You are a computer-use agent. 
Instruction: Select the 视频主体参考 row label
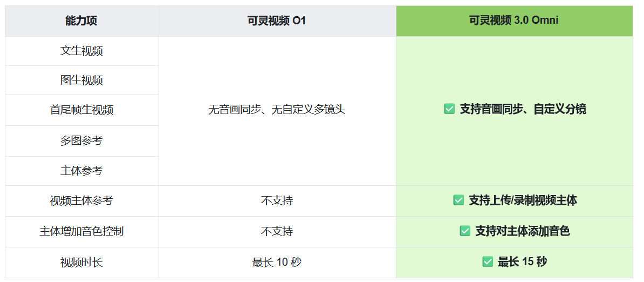coord(81,201)
